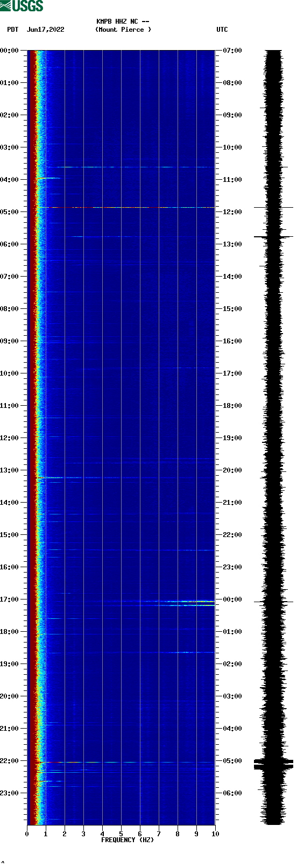Click the UTC 12:00 time label

pyautogui.click(x=232, y=212)
